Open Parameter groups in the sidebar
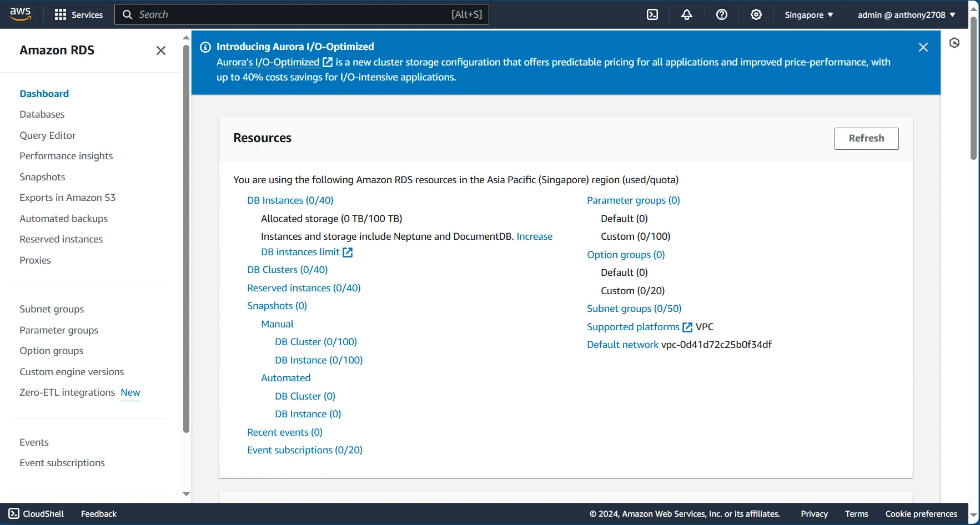 (x=59, y=330)
